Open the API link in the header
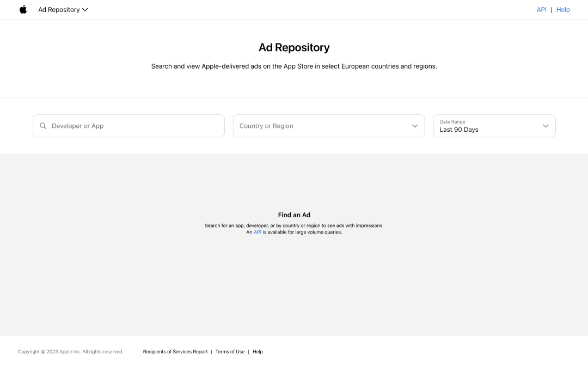Screen dimensions: 588x367 coord(541,10)
